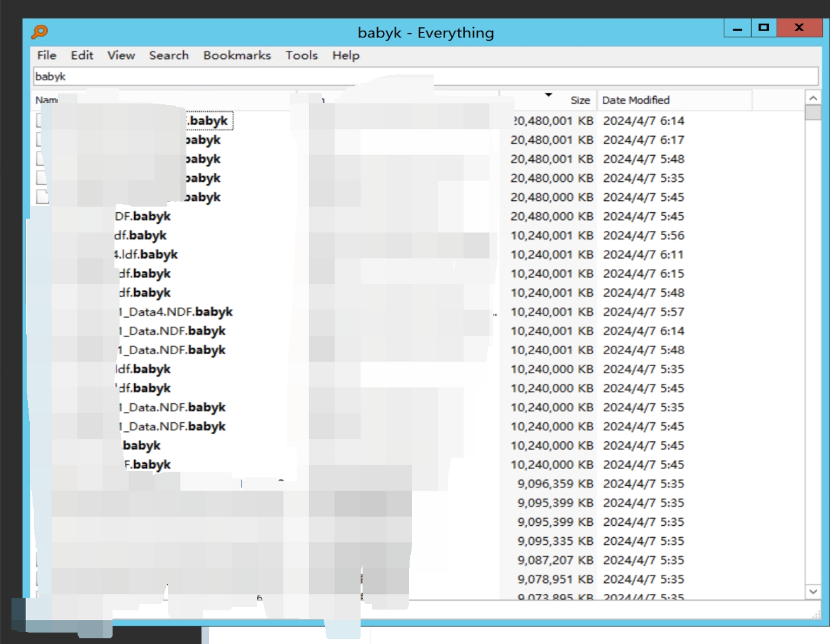Click the scrollbar up arrow
The width and height of the screenshot is (830, 644).
(x=813, y=99)
